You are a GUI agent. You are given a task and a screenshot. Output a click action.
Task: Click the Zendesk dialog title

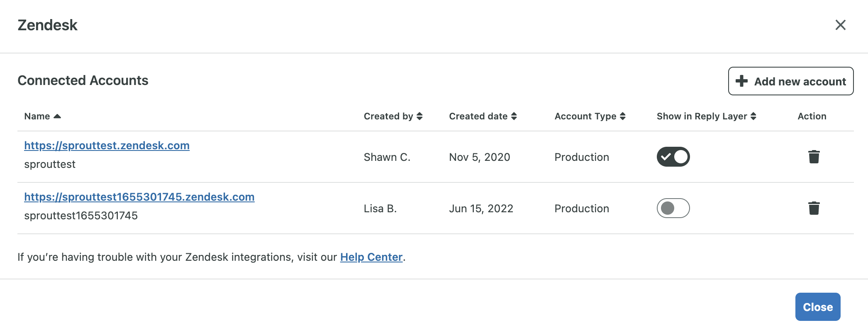point(47,25)
